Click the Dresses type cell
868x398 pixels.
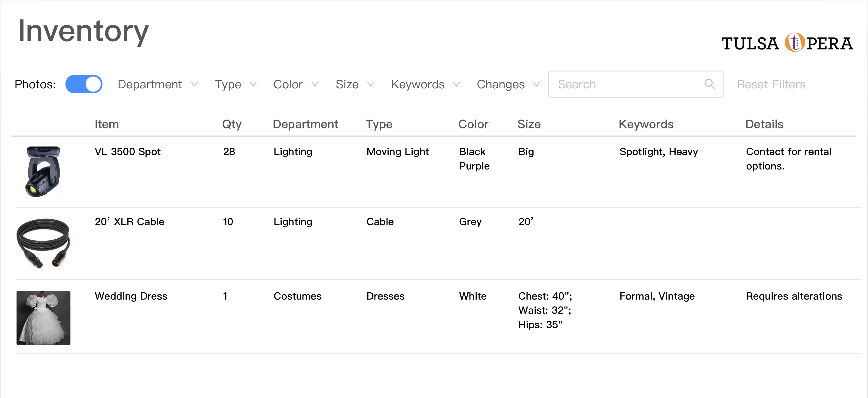pyautogui.click(x=386, y=296)
